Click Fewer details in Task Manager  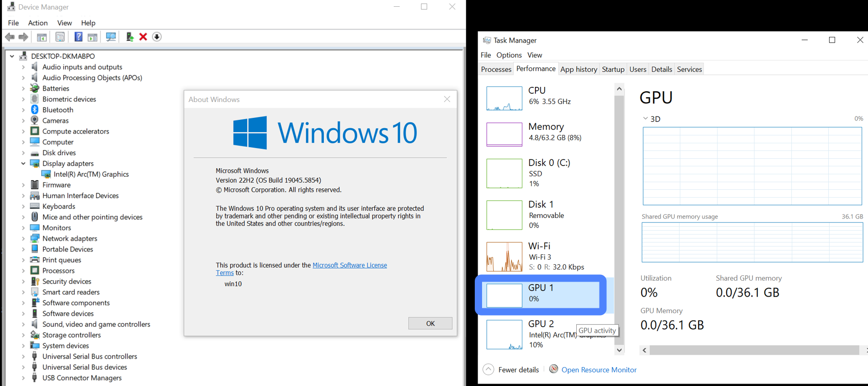(511, 369)
